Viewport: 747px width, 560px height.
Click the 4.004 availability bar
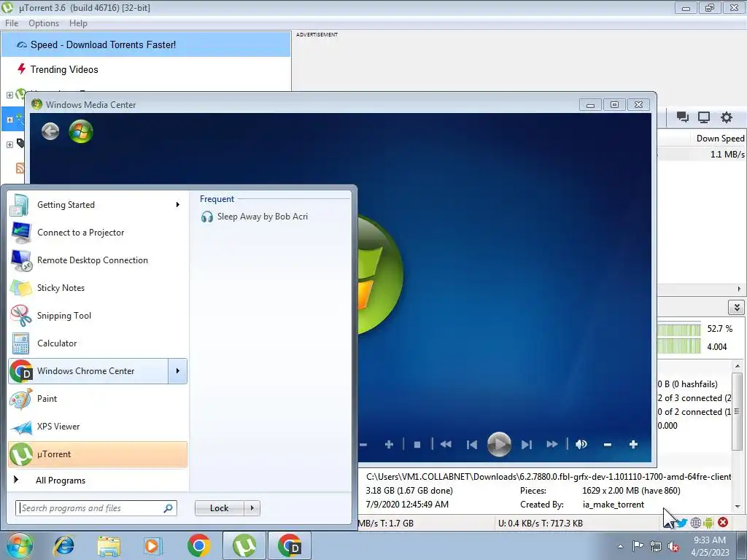point(679,346)
